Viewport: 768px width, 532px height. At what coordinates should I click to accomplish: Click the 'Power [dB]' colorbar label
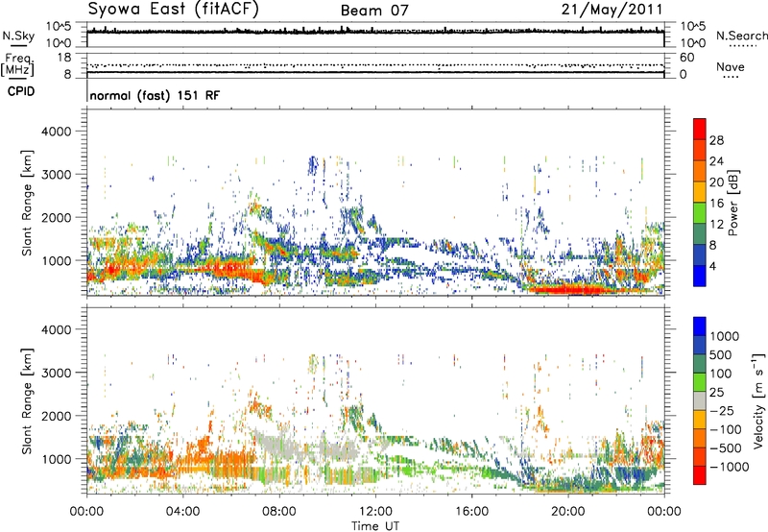[x=732, y=203]
